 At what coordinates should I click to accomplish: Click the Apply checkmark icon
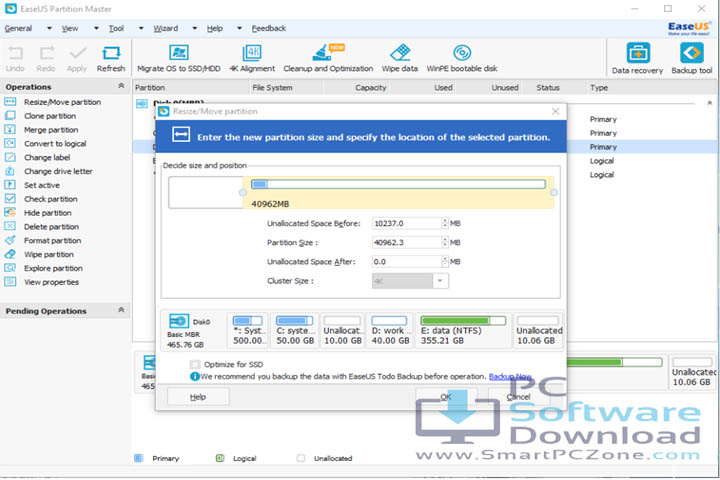(77, 58)
